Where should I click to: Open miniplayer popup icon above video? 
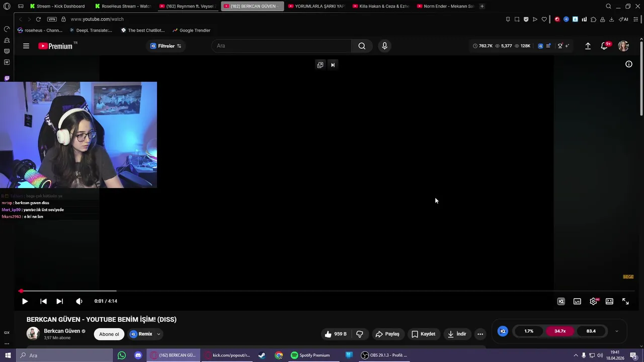click(320, 65)
